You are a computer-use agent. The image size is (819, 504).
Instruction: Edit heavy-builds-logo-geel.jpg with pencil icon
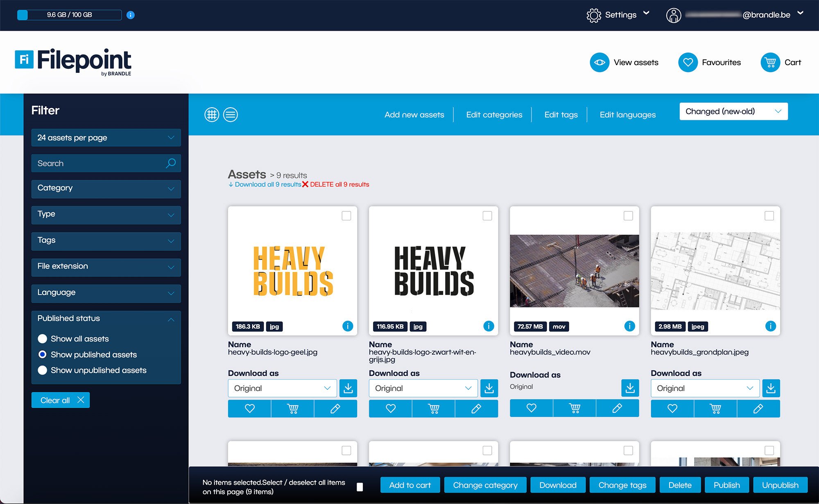(x=335, y=409)
